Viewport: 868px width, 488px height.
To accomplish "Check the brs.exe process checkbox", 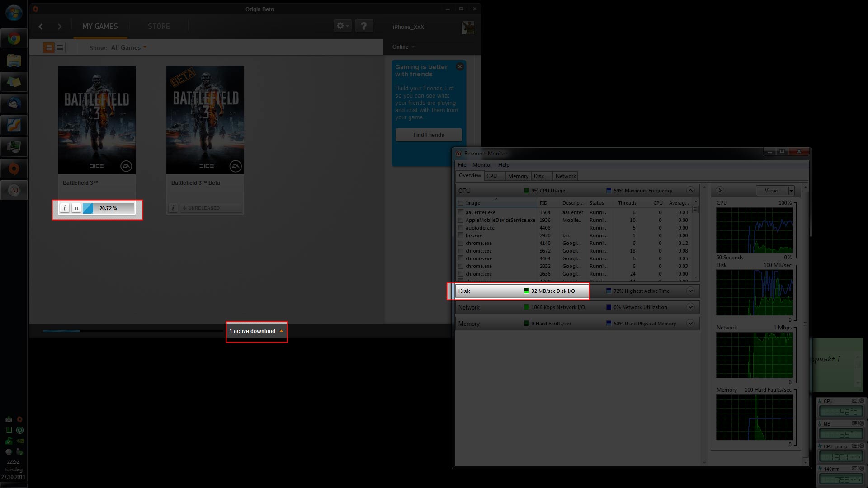I will point(460,235).
